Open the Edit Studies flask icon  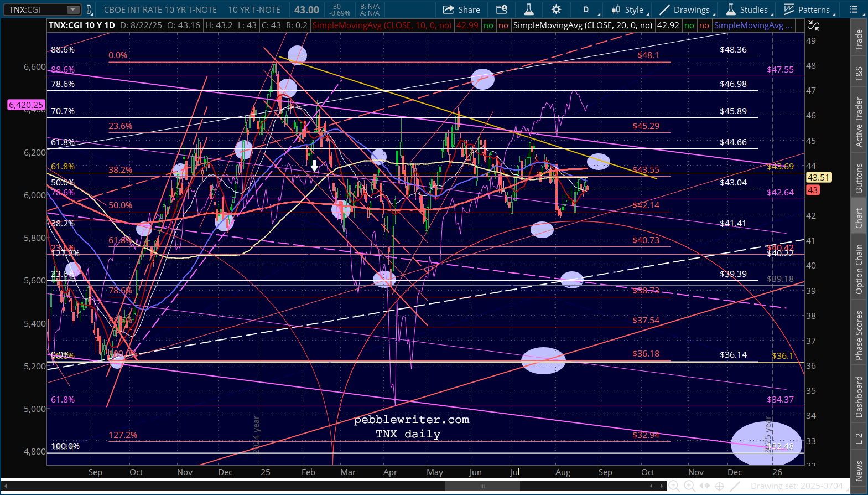529,9
